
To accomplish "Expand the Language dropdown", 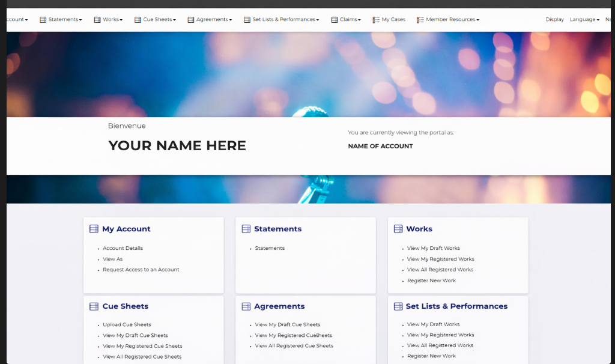I will (x=584, y=20).
